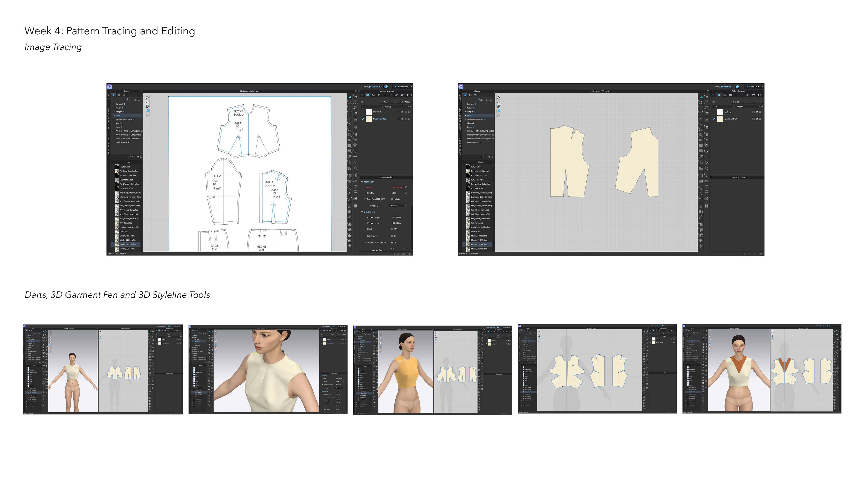
Task: Click the library search field in the traced-pattern window
Action: pyautogui.click(x=121, y=157)
